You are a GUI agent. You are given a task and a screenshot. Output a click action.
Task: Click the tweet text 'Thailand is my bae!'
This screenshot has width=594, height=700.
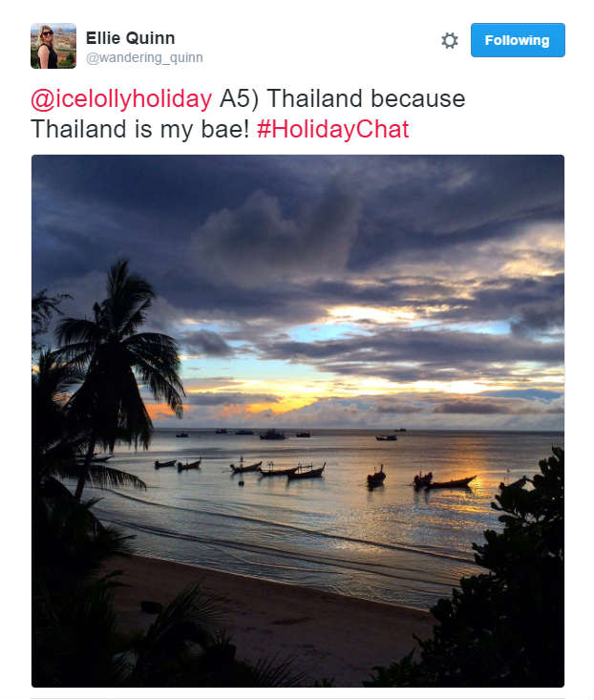coord(139,130)
